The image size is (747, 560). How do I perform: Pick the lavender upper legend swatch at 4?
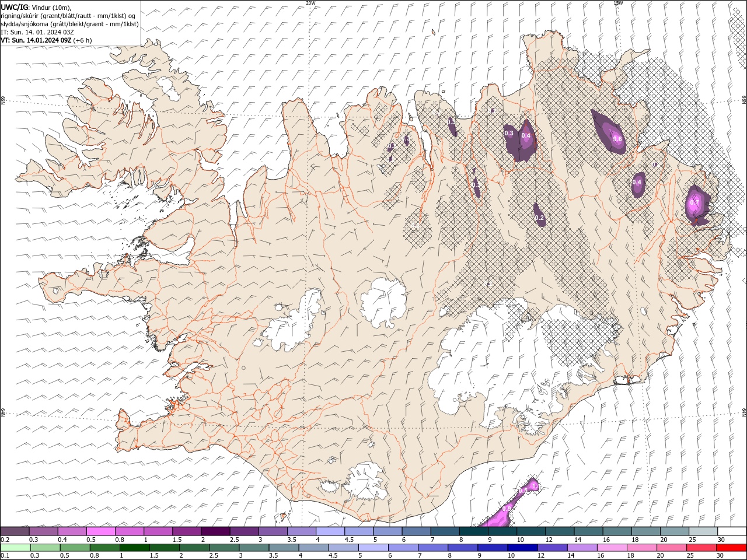tap(330, 531)
